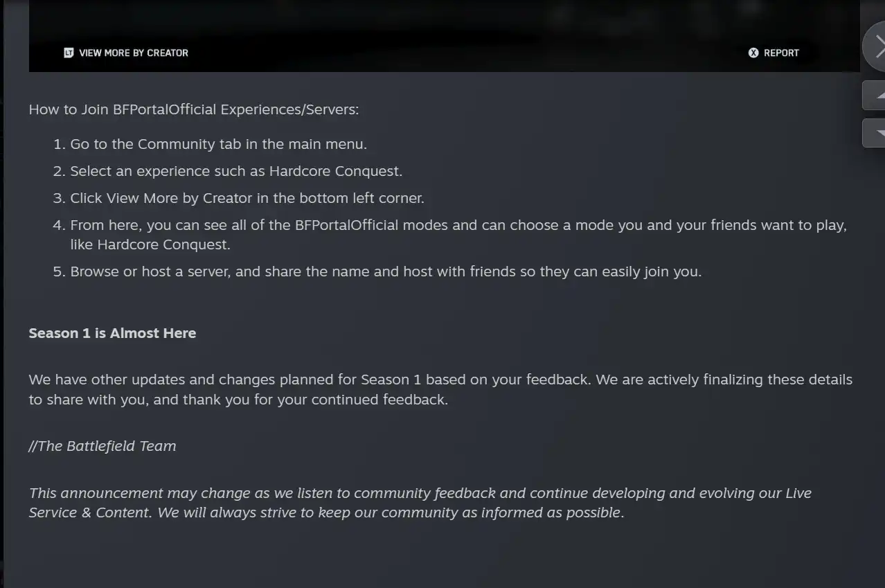Click the LT controller button icon
The image size is (885, 588).
tap(69, 53)
